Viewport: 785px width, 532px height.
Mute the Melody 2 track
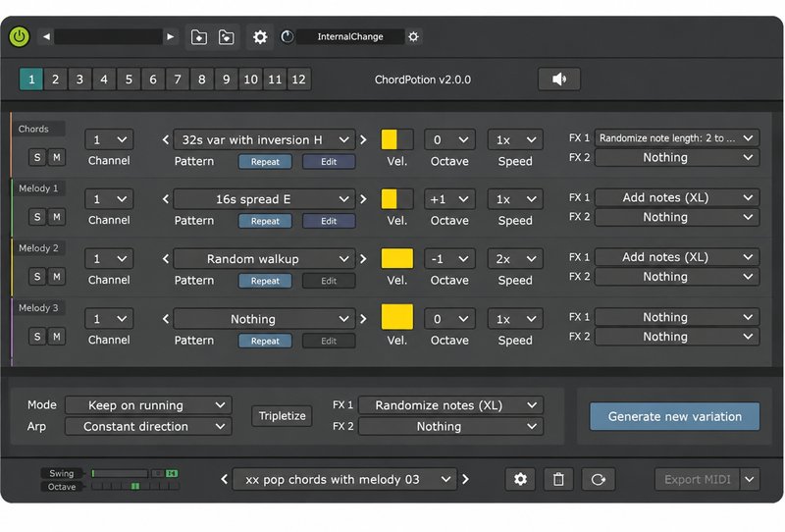[57, 277]
